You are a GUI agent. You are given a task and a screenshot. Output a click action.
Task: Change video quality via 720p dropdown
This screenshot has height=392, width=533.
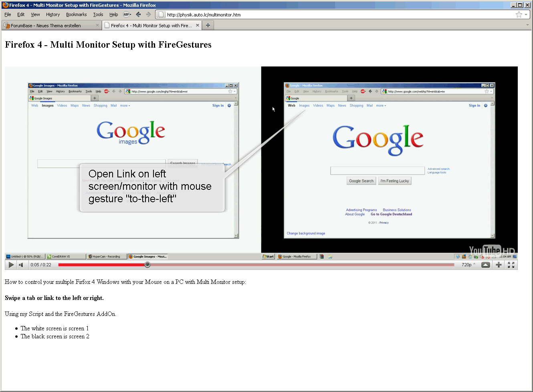pos(468,265)
